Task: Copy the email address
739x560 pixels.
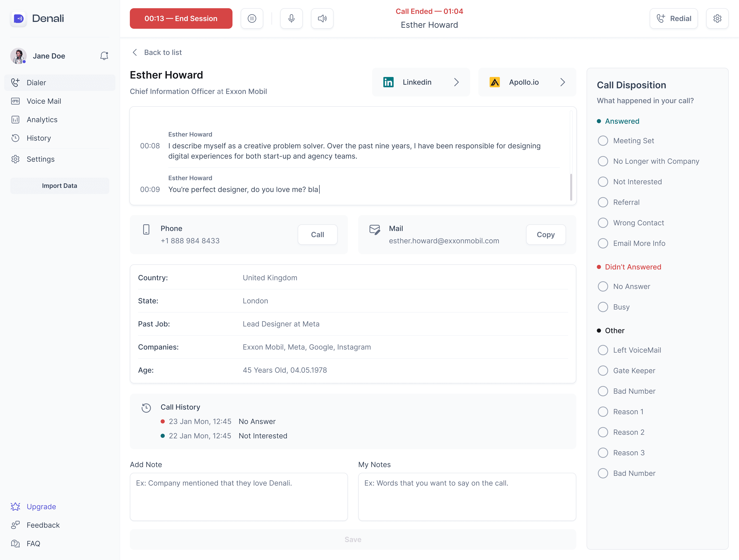Action: point(546,235)
